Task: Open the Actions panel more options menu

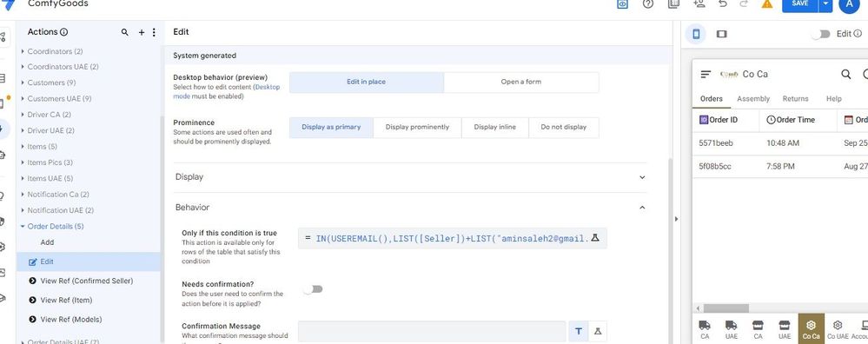Action: pos(154,33)
